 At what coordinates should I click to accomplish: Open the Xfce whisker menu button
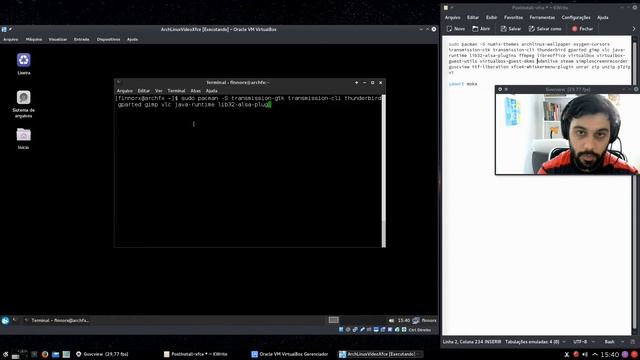pyautogui.click(x=5, y=320)
